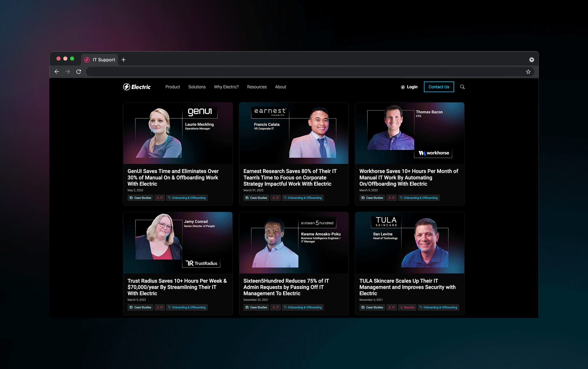
Task: Click the Security tag on TULA card
Action: pos(407,308)
